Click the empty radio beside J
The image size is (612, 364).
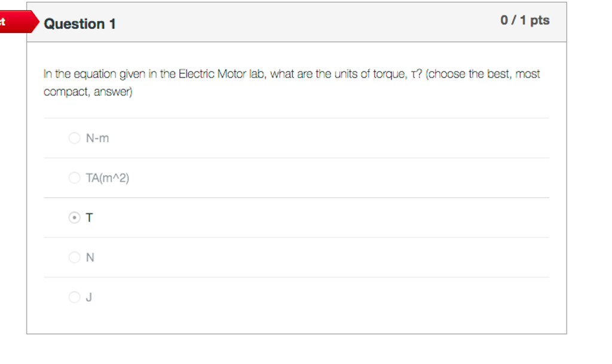point(75,297)
